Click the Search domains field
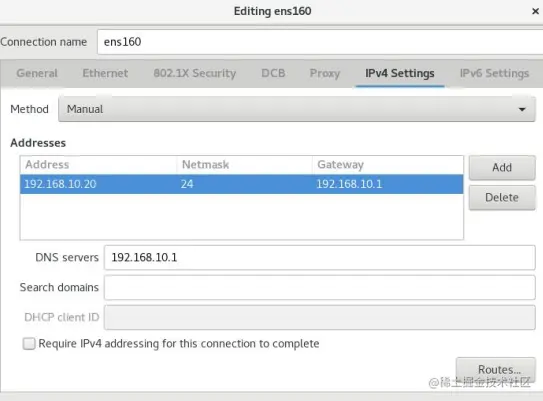543x401 pixels. [x=320, y=287]
